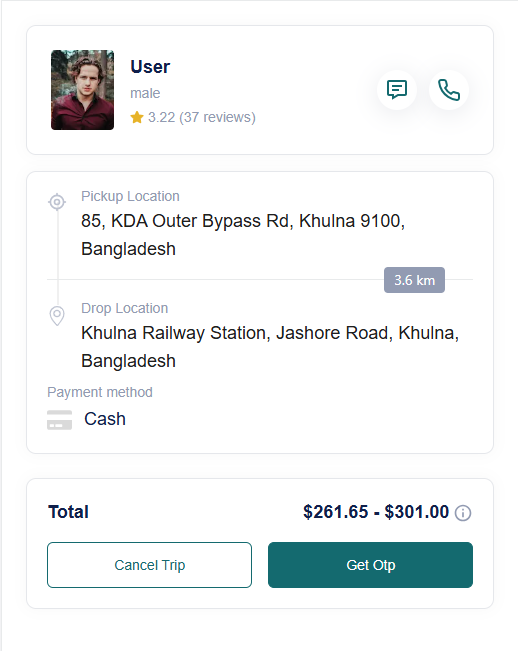Select the KDA Outer Bypass Rd pickup address
The height and width of the screenshot is (651, 518).
point(243,235)
